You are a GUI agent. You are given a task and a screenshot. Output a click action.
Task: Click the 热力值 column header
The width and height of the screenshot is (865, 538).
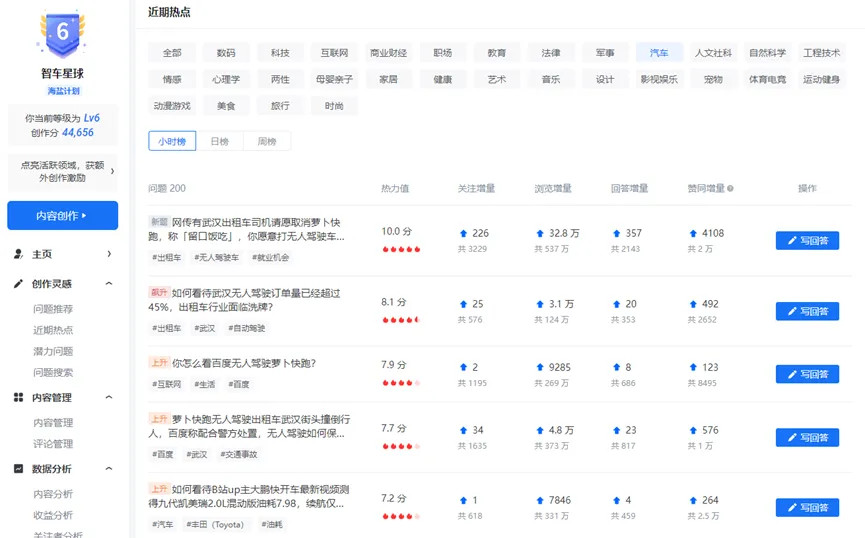pos(395,189)
